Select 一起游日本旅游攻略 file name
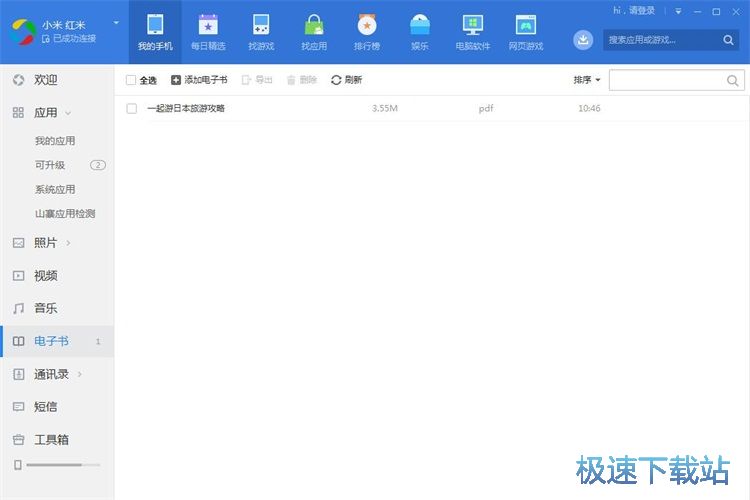 186,109
